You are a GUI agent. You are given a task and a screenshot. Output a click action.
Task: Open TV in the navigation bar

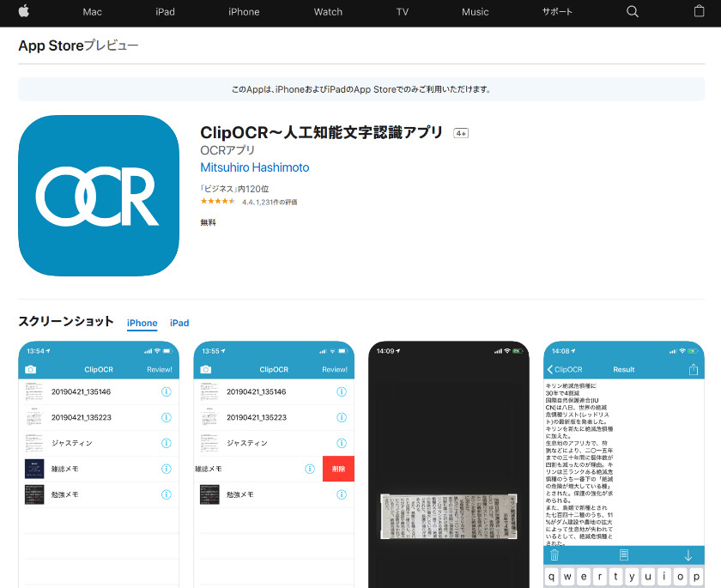(x=403, y=12)
